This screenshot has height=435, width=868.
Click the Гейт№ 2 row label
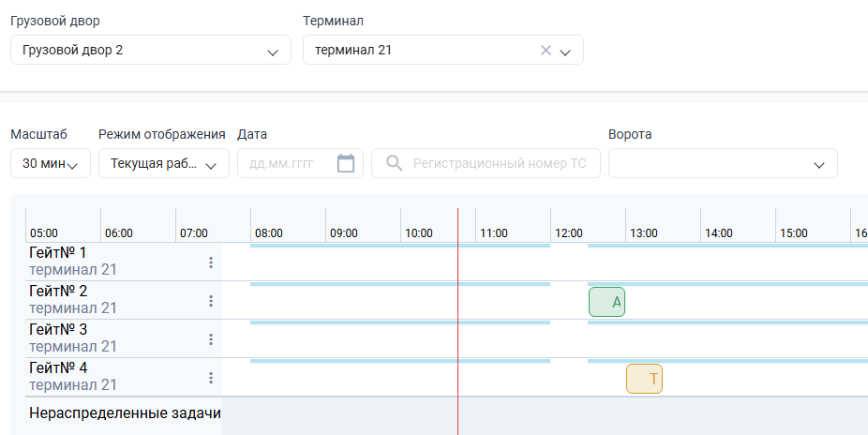[x=58, y=292]
